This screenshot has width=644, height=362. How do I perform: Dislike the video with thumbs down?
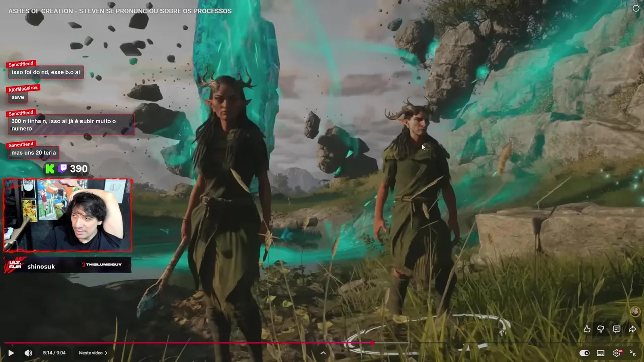[601, 329]
